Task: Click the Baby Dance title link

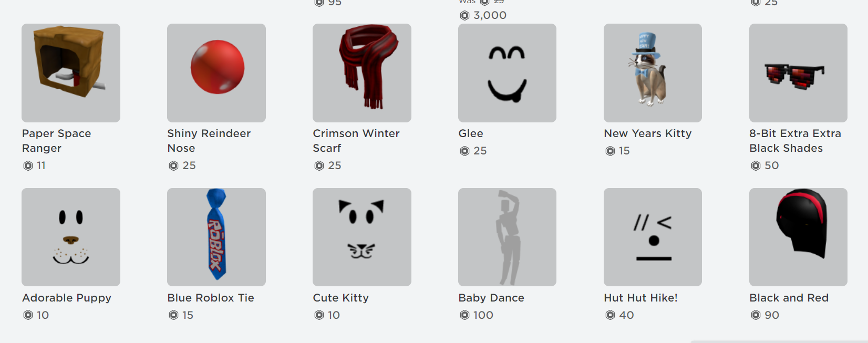Action: pos(491,298)
